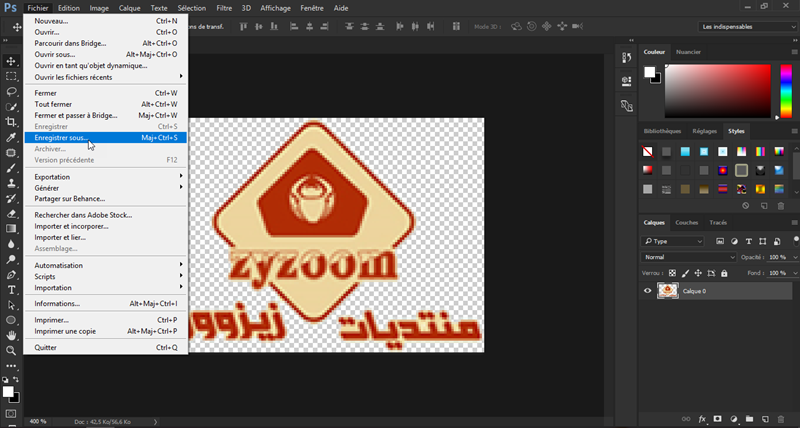800x428 pixels.
Task: Select the Move tool in the toolbox
Action: click(x=11, y=61)
